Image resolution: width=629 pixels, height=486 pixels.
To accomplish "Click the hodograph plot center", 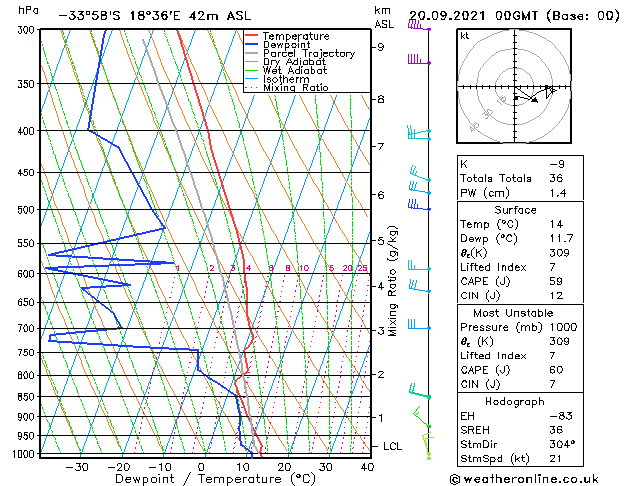I will pyautogui.click(x=515, y=87).
